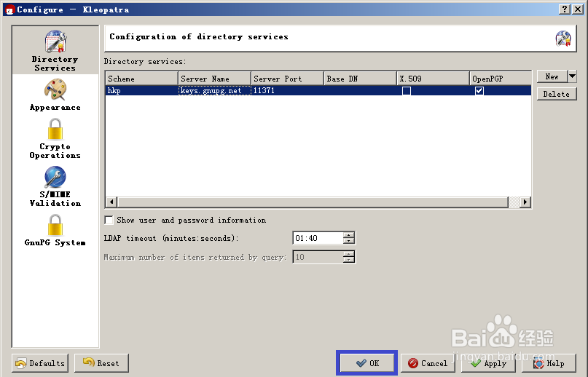The width and height of the screenshot is (588, 377).
Task: Open the Crypto Operations settings page
Action: 55,139
